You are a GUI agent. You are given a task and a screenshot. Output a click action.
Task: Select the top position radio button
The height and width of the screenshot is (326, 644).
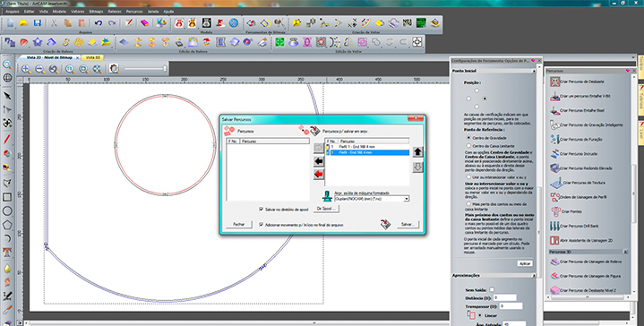[x=477, y=90]
